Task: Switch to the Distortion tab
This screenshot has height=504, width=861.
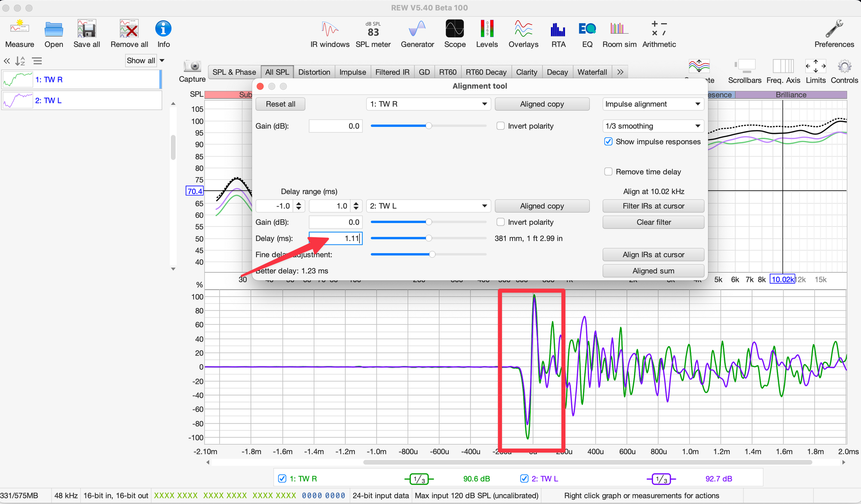Action: [314, 72]
